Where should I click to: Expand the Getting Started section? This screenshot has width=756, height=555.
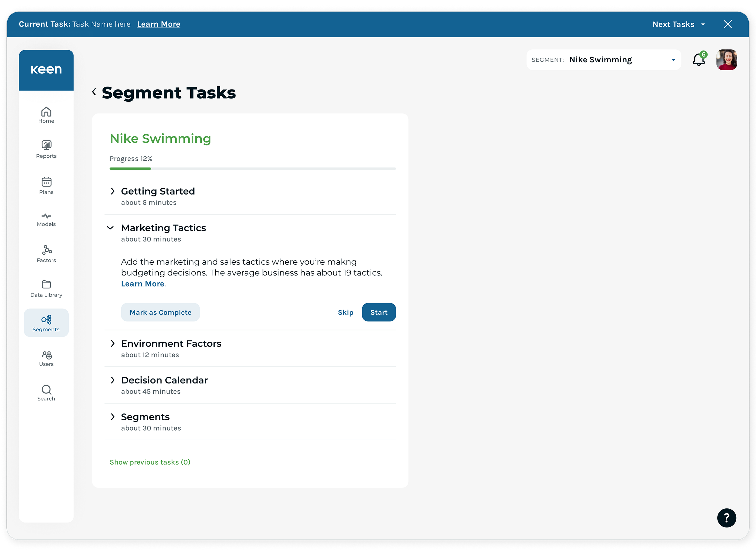click(113, 191)
